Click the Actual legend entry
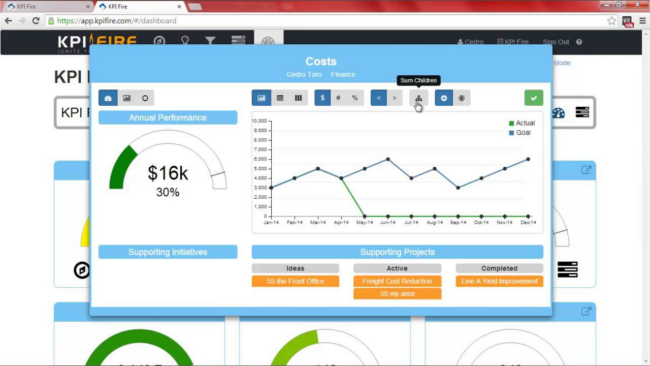The height and width of the screenshot is (366, 650). (x=522, y=123)
